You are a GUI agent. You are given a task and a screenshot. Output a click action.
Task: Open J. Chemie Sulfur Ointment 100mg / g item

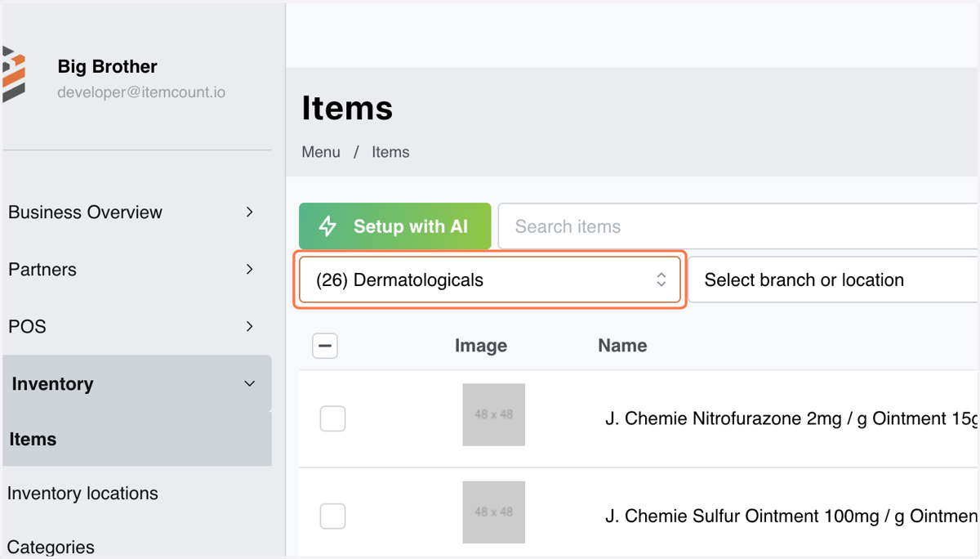(x=791, y=516)
